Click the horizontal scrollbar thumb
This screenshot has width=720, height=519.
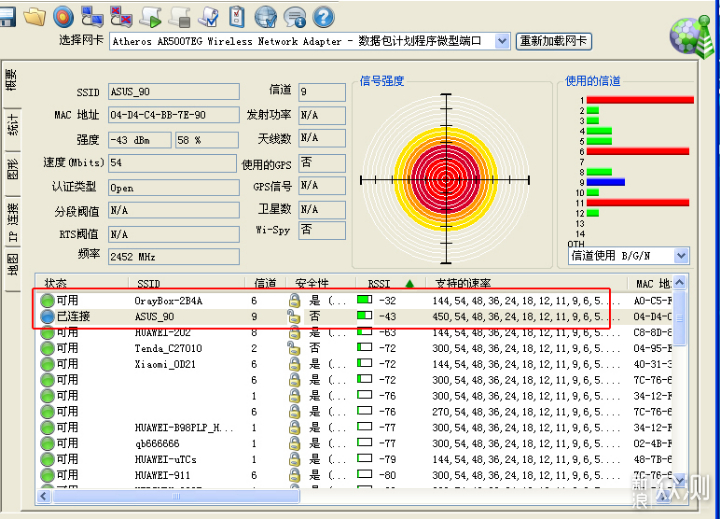click(x=176, y=496)
